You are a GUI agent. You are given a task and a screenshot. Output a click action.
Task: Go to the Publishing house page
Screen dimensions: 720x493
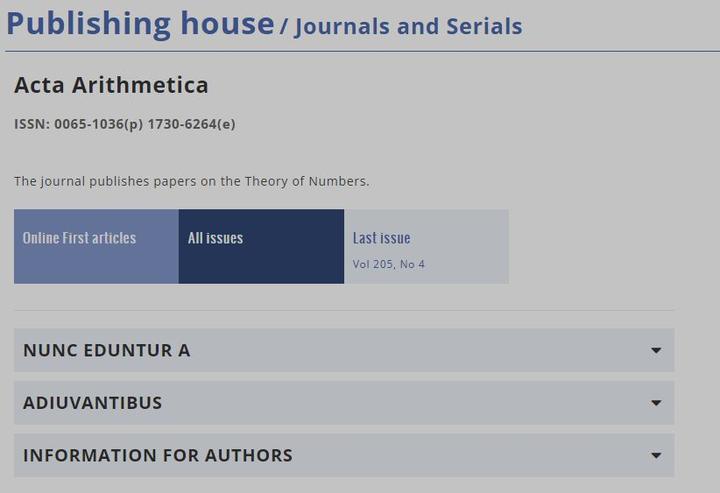pyautogui.click(x=140, y=24)
